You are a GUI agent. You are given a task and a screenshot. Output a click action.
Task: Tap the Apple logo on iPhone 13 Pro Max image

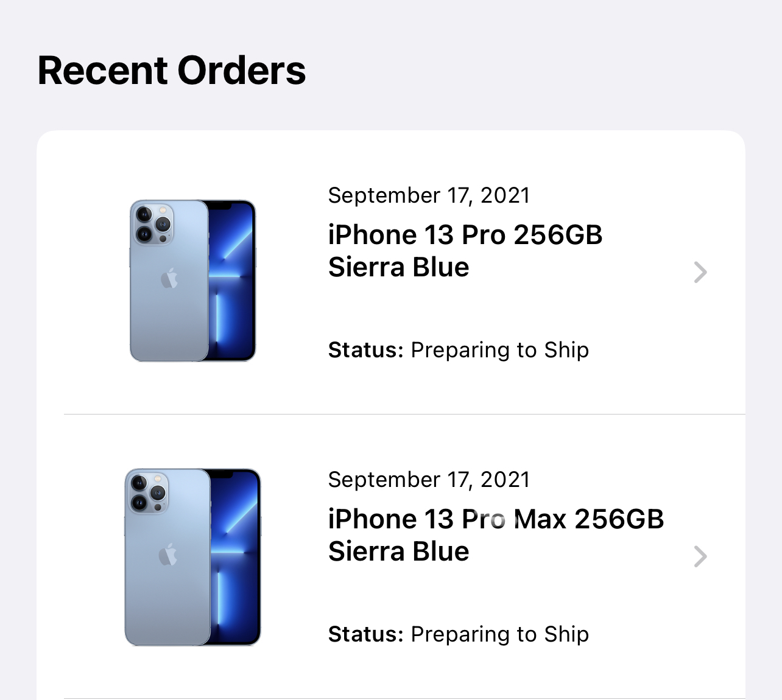(x=167, y=555)
